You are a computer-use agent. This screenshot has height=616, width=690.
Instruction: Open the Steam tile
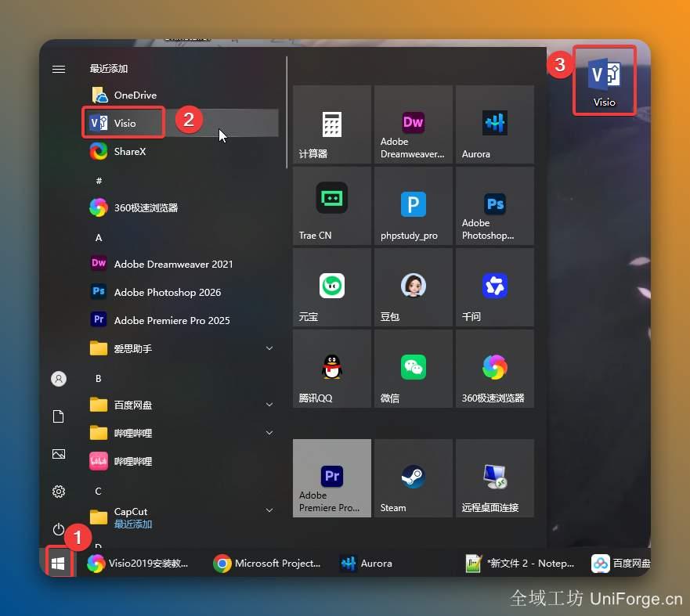(414, 478)
